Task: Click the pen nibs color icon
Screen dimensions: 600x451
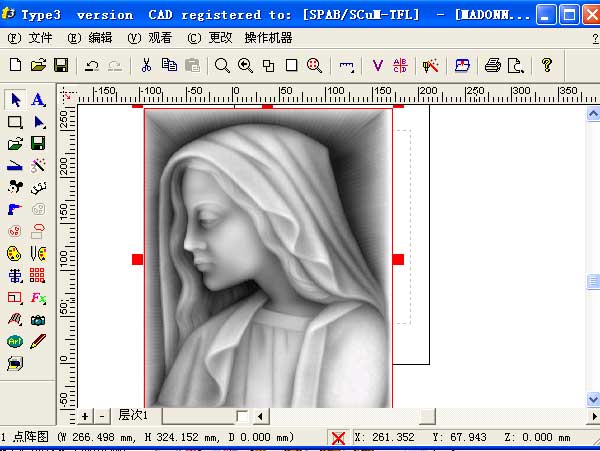Action: [x=38, y=253]
